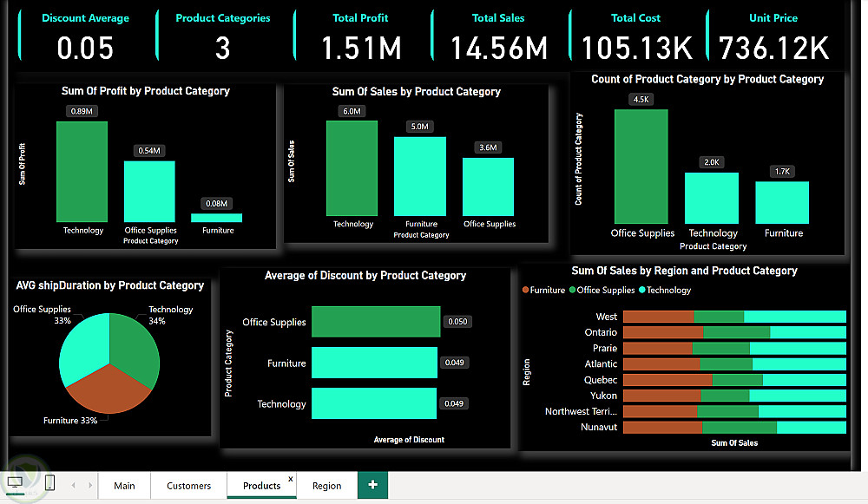Select Technology bar in Sum Of Sales chart
This screenshot has width=868, height=504.
tap(352, 168)
